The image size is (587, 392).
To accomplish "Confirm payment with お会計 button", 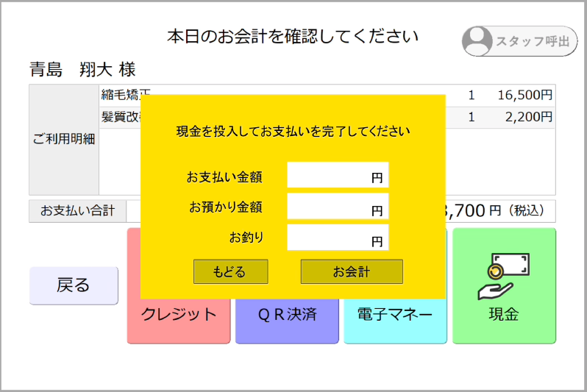I will pyautogui.click(x=352, y=271).
